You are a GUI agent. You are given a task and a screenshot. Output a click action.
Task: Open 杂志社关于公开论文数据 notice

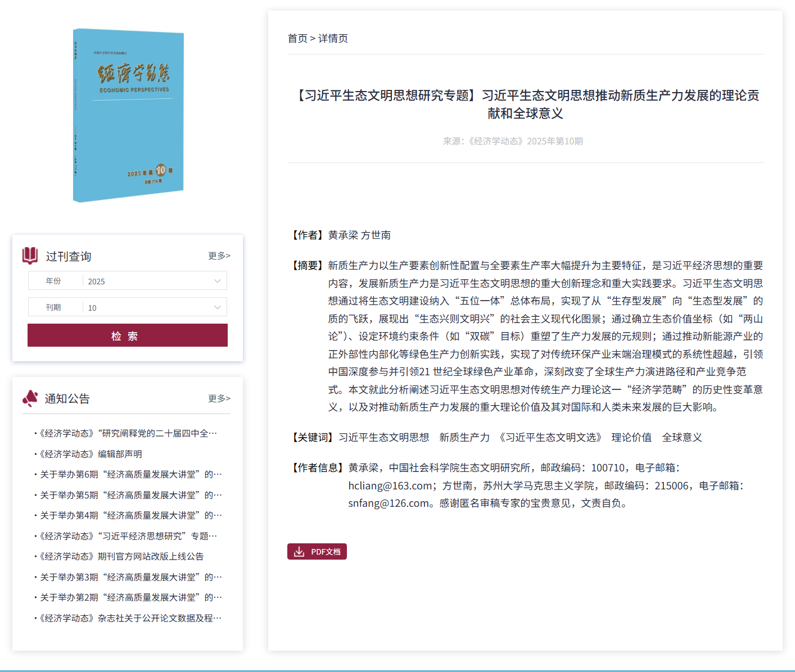pos(130,618)
